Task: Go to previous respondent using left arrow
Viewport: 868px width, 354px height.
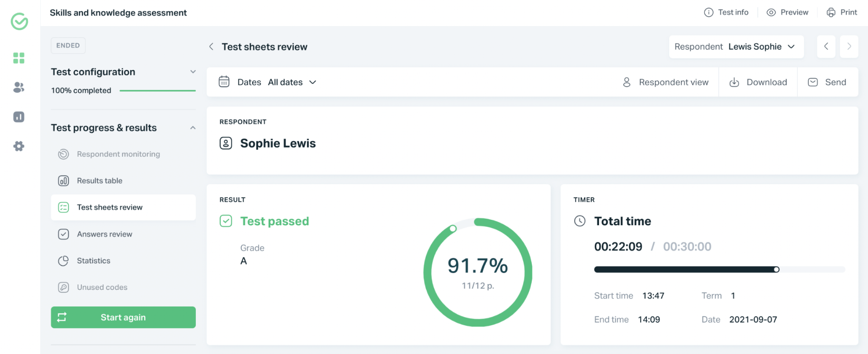Action: point(826,47)
